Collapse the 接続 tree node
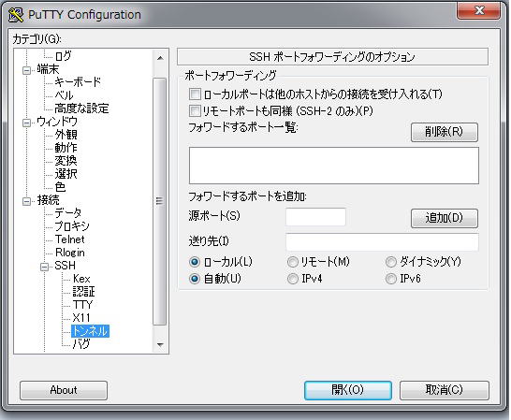The image size is (511, 420). click(x=27, y=201)
